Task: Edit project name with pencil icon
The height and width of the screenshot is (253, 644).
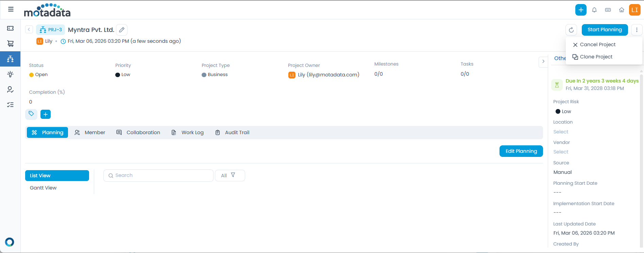Action: (122, 30)
